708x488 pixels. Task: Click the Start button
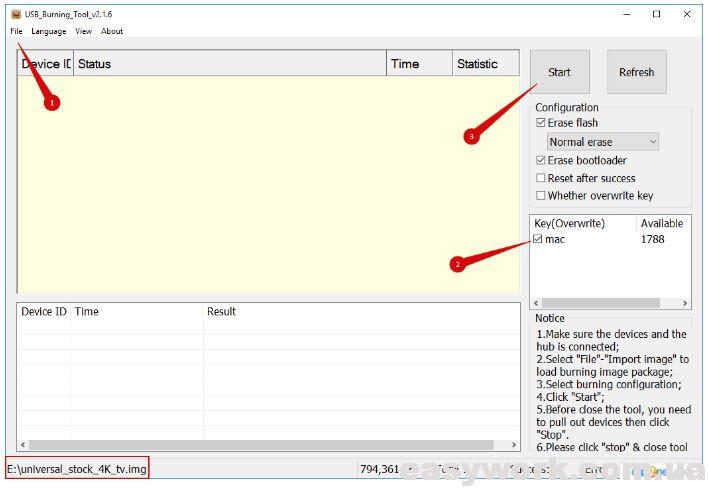pos(559,72)
